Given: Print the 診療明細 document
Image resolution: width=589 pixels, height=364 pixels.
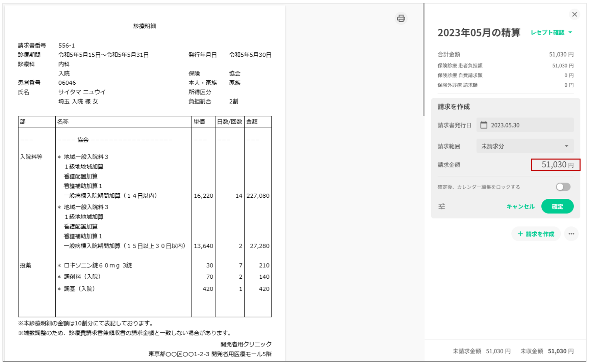Looking at the screenshot, I should 401,18.
